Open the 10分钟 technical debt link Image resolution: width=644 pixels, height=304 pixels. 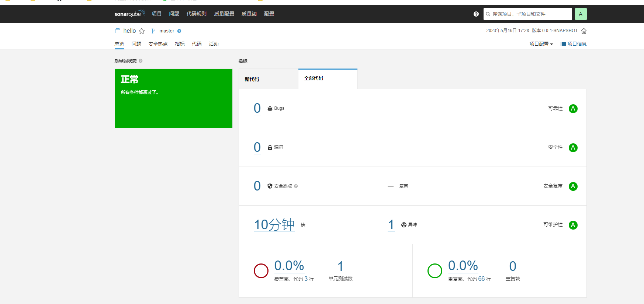pos(274,225)
